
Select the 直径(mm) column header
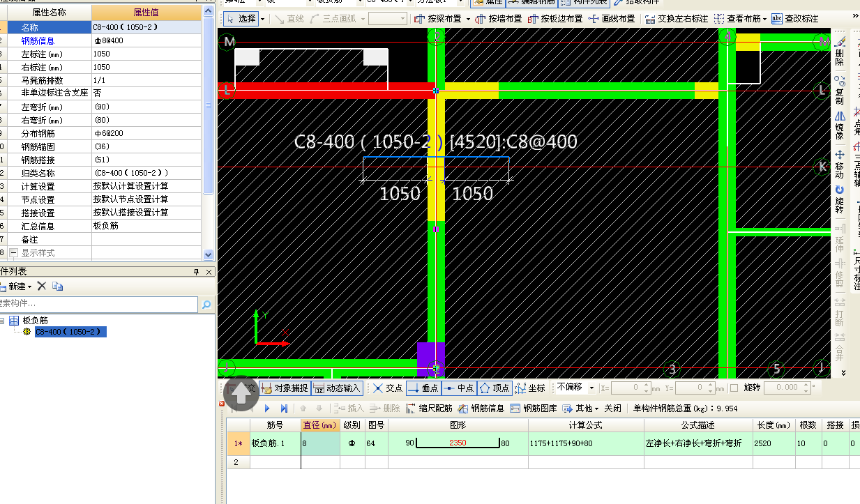(x=320, y=425)
